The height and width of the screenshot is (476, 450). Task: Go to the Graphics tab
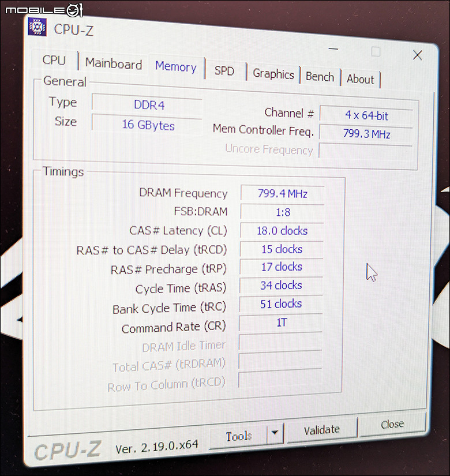pos(273,74)
